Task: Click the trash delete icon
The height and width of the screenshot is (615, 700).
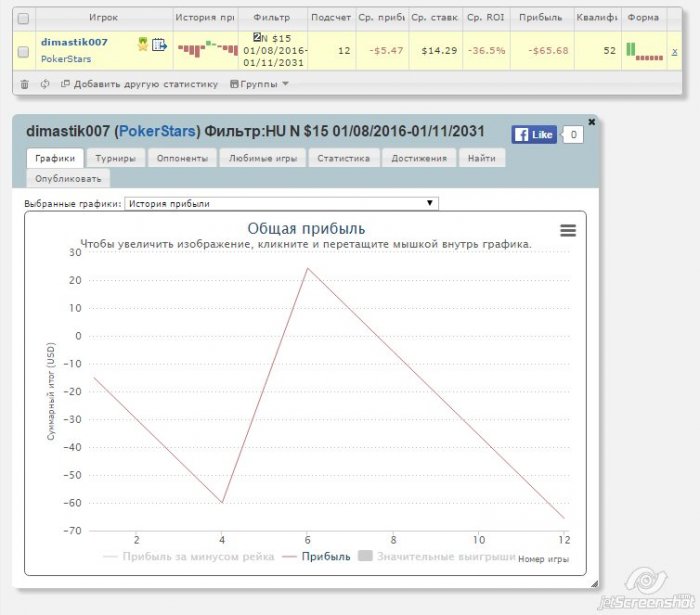Action: [25, 84]
